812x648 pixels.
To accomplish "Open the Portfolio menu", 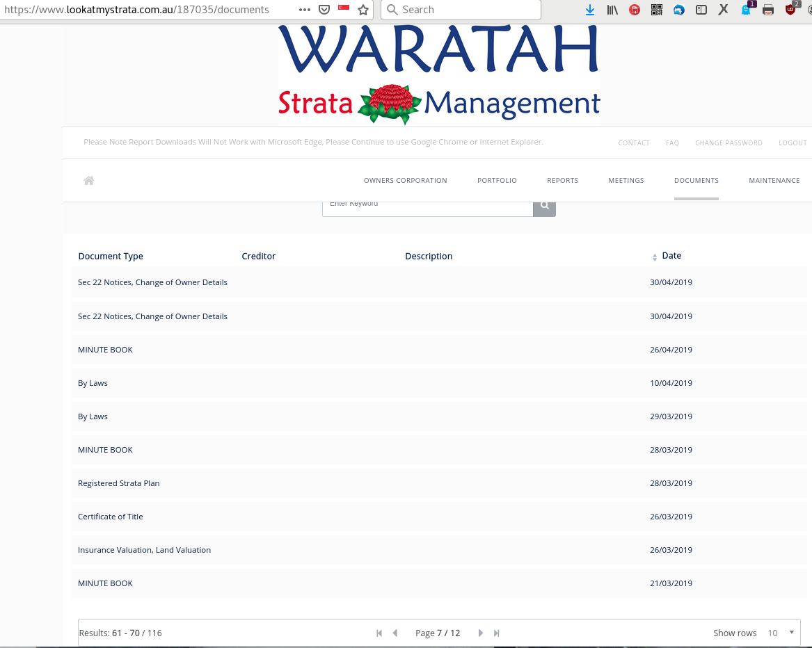I will pos(497,181).
